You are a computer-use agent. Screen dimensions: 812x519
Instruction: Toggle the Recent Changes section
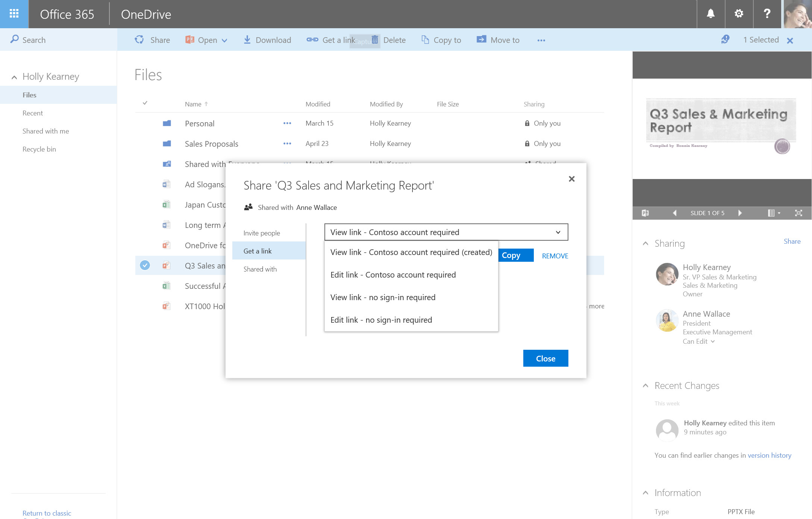click(x=646, y=385)
